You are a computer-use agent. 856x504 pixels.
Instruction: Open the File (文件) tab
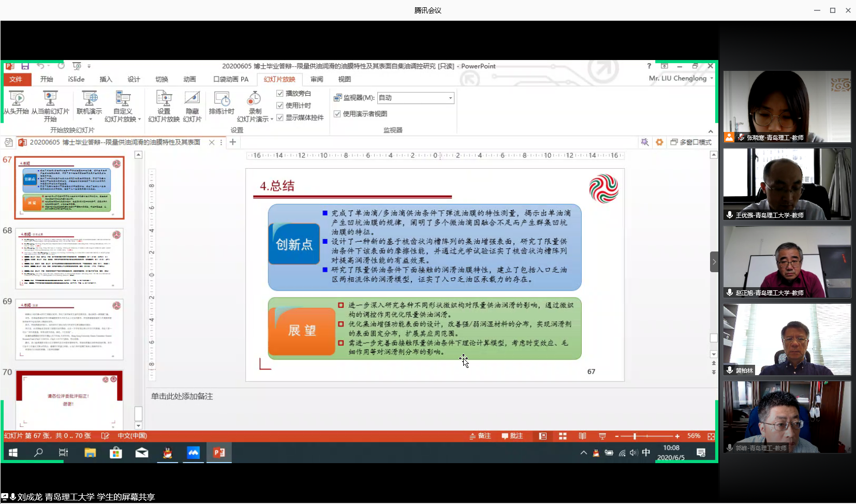point(16,79)
